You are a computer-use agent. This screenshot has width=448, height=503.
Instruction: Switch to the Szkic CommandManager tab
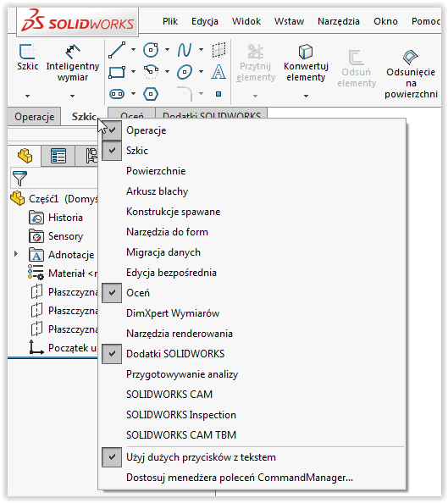point(84,117)
